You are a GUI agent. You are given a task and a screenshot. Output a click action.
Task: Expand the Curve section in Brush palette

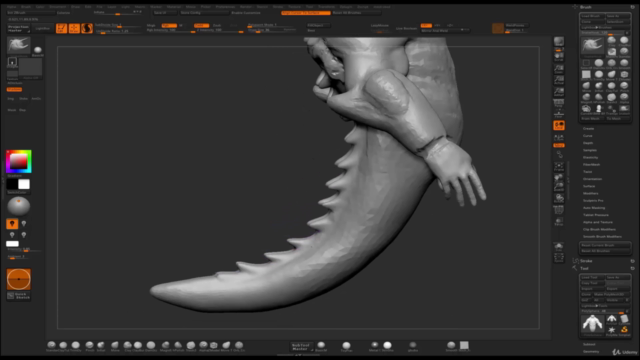click(587, 136)
